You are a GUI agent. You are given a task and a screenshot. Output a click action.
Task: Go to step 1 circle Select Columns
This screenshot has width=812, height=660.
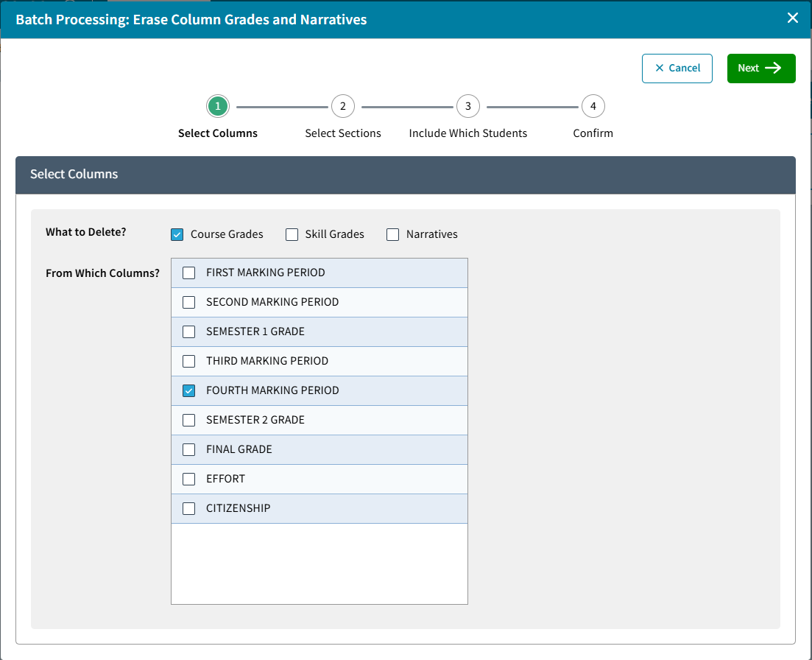click(217, 106)
